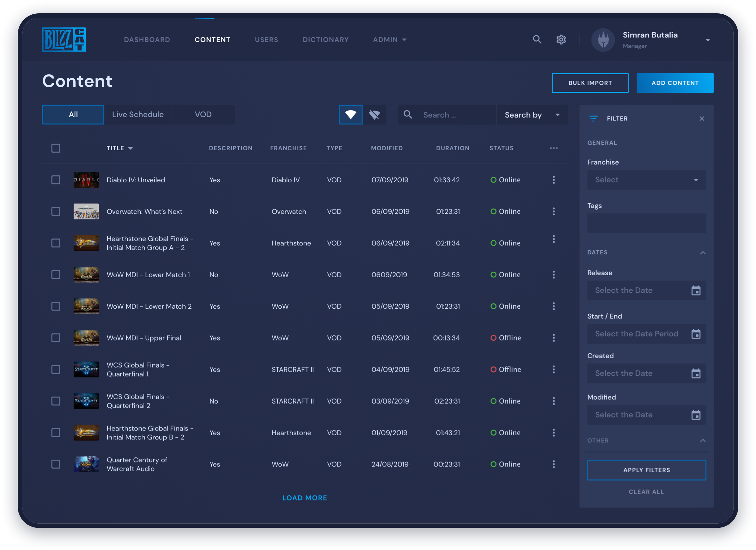Check the WCS Quarterfinal 1 row checkbox
The width and height of the screenshot is (756, 550).
(56, 369)
